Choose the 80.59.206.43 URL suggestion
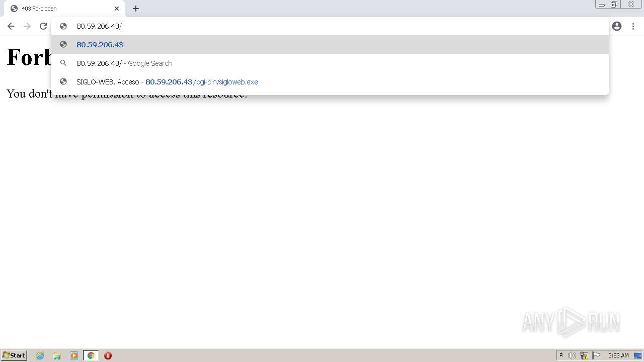 [x=330, y=45]
